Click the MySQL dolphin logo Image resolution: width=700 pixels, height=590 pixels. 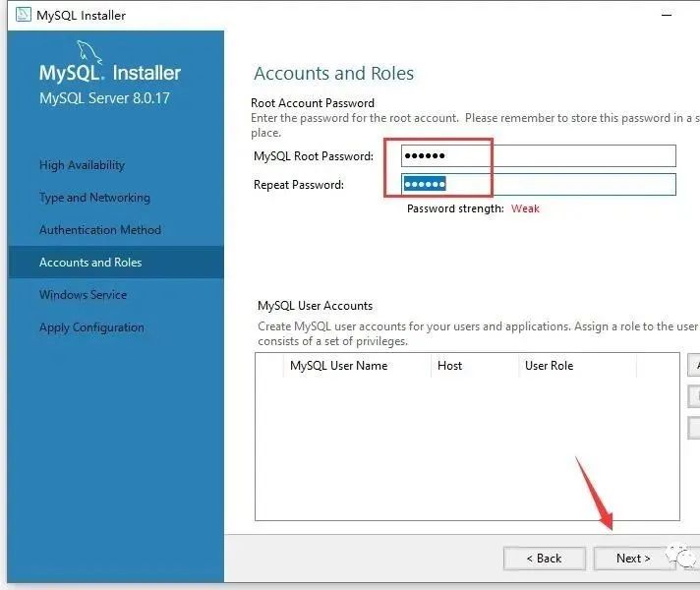[x=89, y=53]
